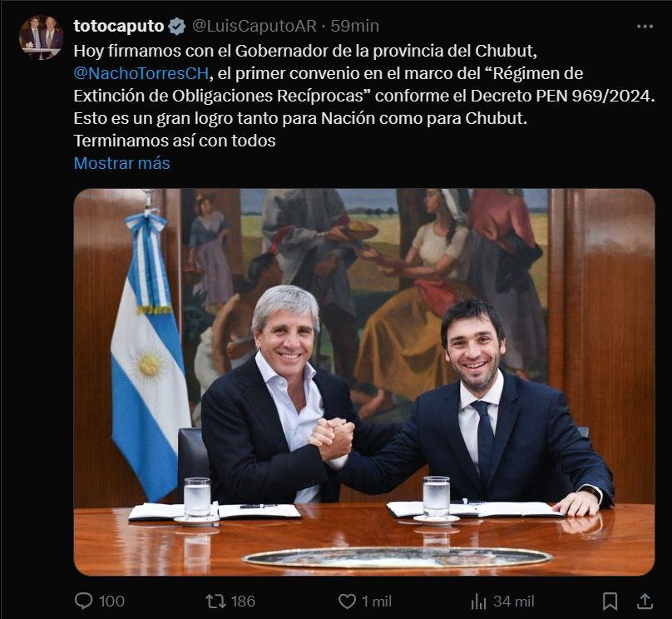Screen dimensions: 672x619
Task: Open the @NachoTorresCH mention link
Action: click(141, 73)
